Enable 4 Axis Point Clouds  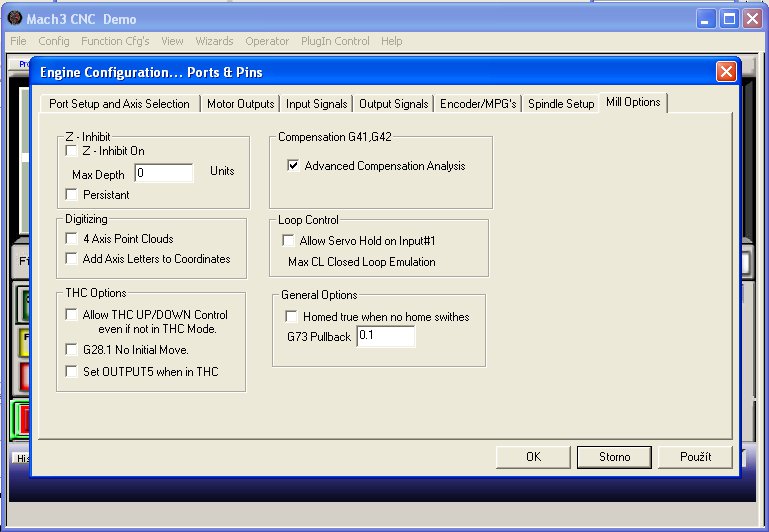point(71,239)
